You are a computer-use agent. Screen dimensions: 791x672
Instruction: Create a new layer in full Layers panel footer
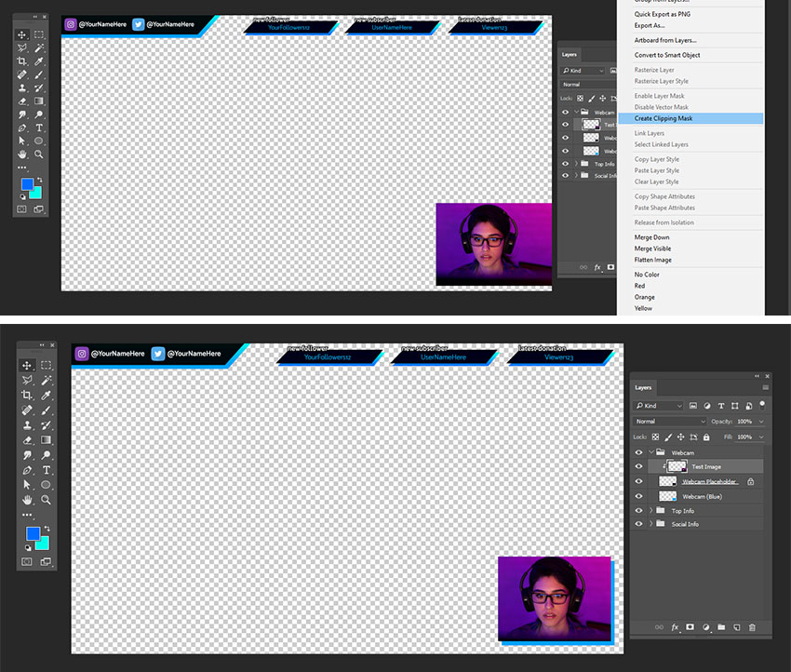click(737, 627)
